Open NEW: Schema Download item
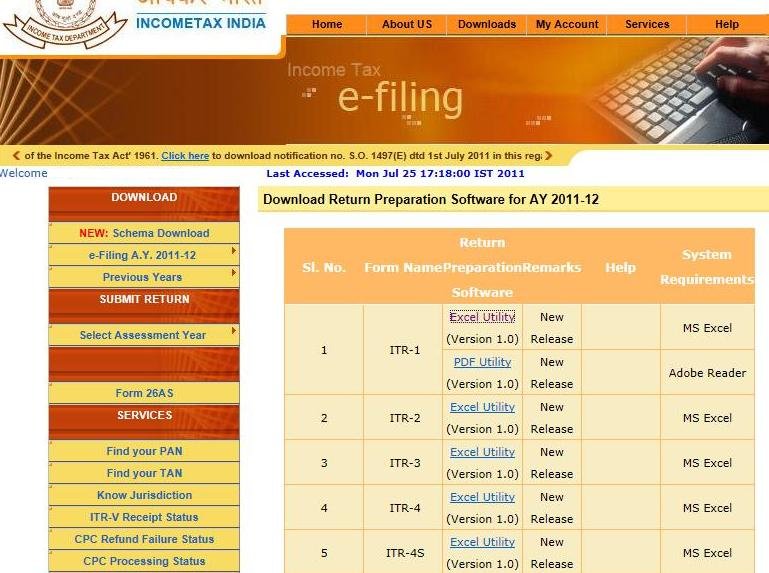The image size is (769, 573). click(144, 233)
